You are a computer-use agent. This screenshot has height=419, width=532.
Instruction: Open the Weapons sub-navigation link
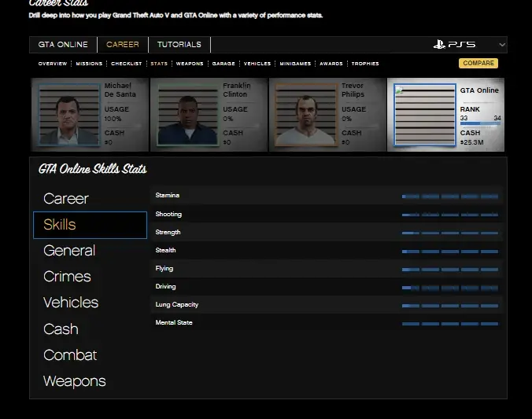click(189, 64)
